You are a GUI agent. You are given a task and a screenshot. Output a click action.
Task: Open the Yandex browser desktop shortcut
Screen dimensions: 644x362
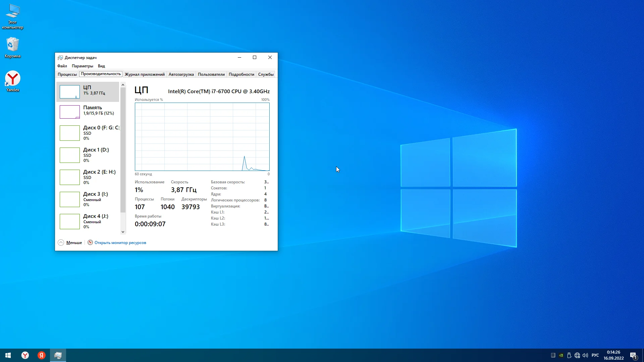tap(12, 81)
